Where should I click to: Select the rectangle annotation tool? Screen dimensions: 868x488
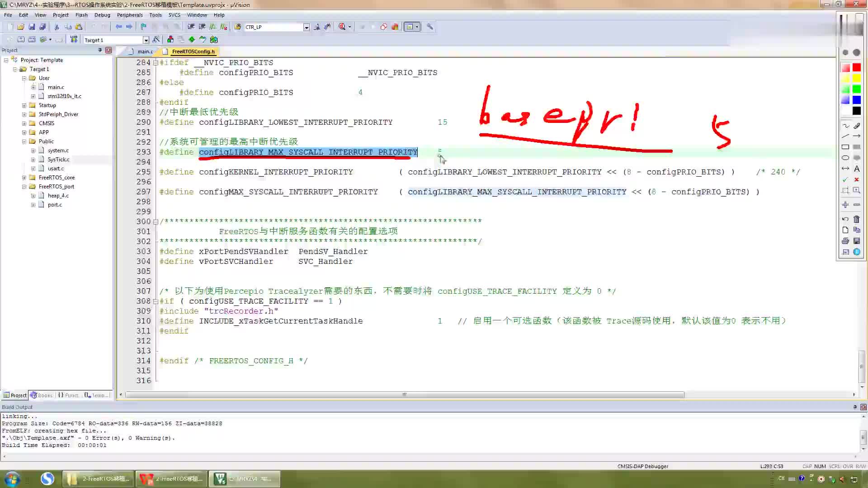[x=845, y=147]
